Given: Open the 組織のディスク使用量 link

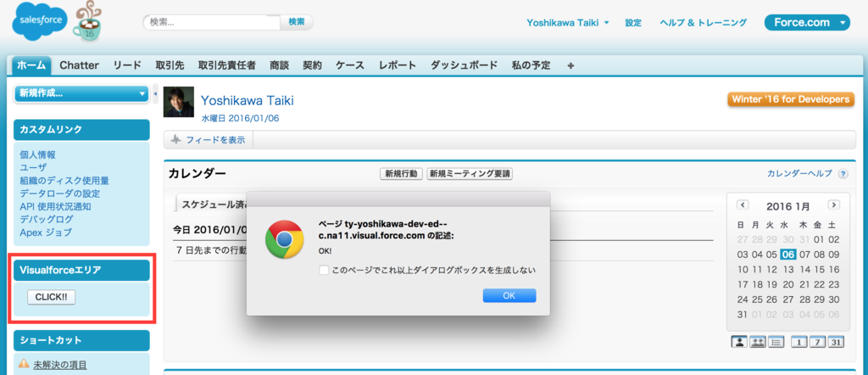Looking at the screenshot, I should click(x=64, y=181).
